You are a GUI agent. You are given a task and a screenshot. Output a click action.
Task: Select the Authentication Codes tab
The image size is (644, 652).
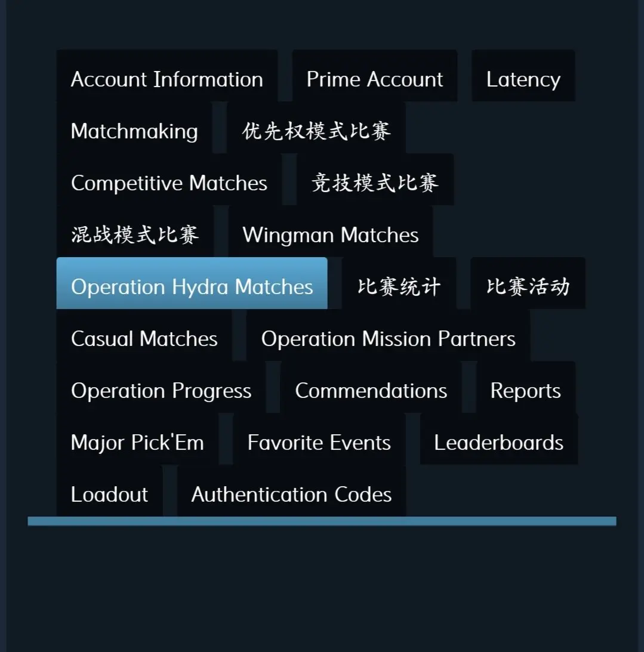(x=291, y=491)
